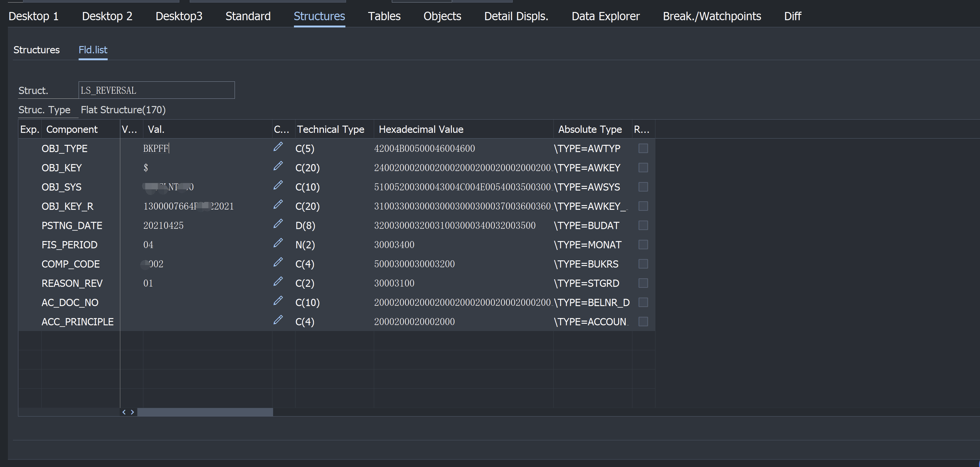The image size is (980, 467).
Task: Open the Break./Watchpoints tab
Action: [712, 16]
